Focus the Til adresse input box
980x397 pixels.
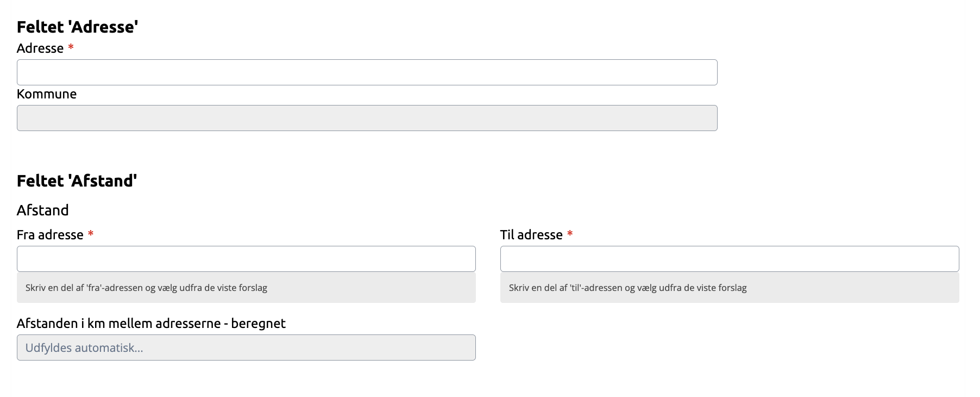click(730, 259)
